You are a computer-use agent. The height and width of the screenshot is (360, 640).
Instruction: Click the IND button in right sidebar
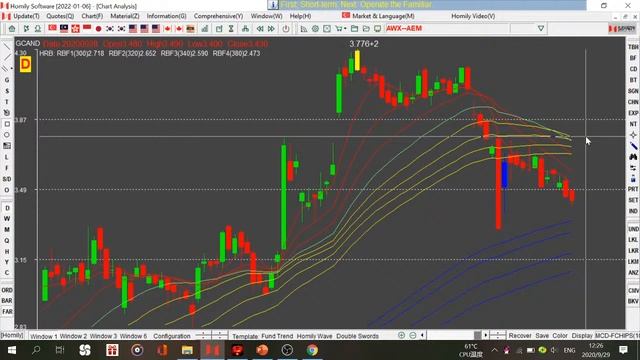coord(633,211)
